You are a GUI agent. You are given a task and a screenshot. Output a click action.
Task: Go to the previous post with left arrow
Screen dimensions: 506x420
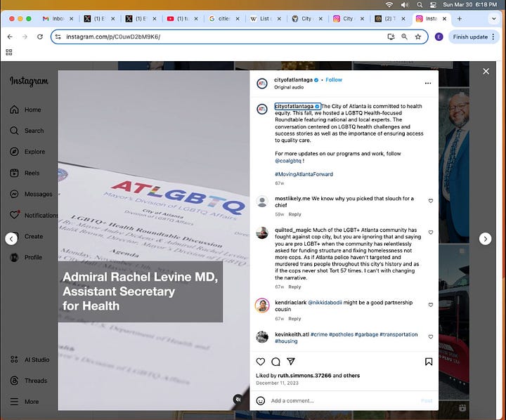coord(11,239)
